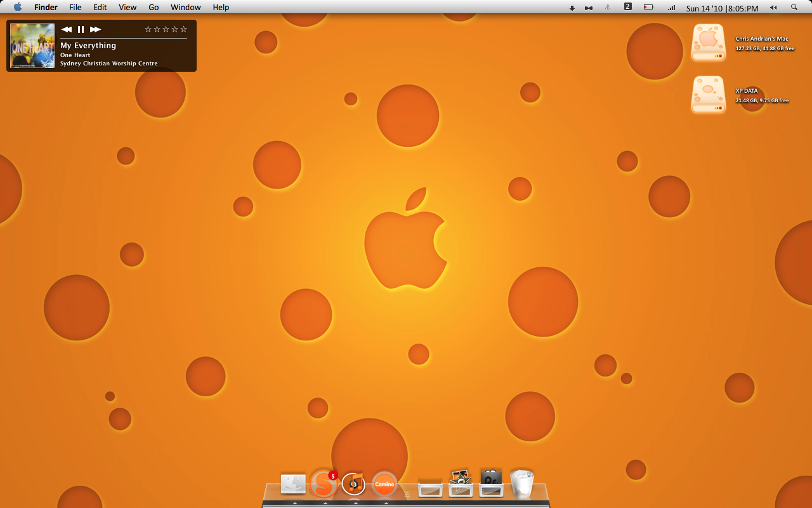This screenshot has height=508, width=812.
Task: Open the File menu
Action: (75, 8)
